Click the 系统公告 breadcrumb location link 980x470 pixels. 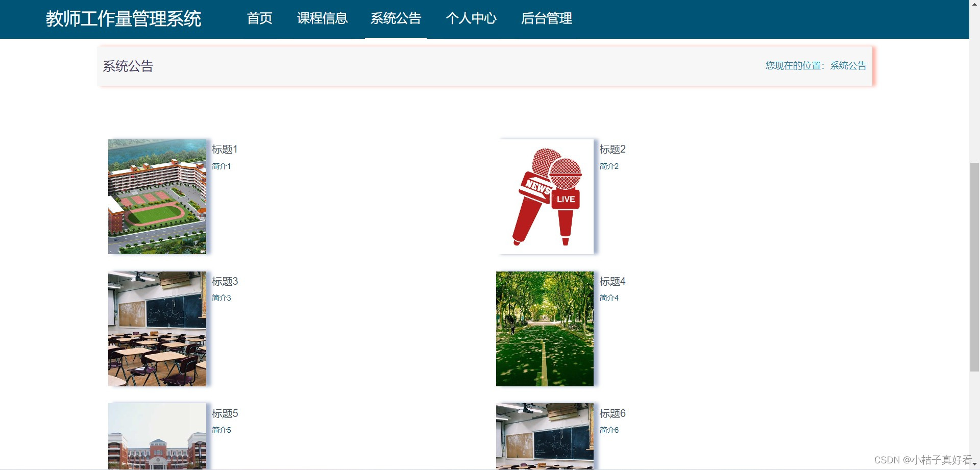[848, 66]
